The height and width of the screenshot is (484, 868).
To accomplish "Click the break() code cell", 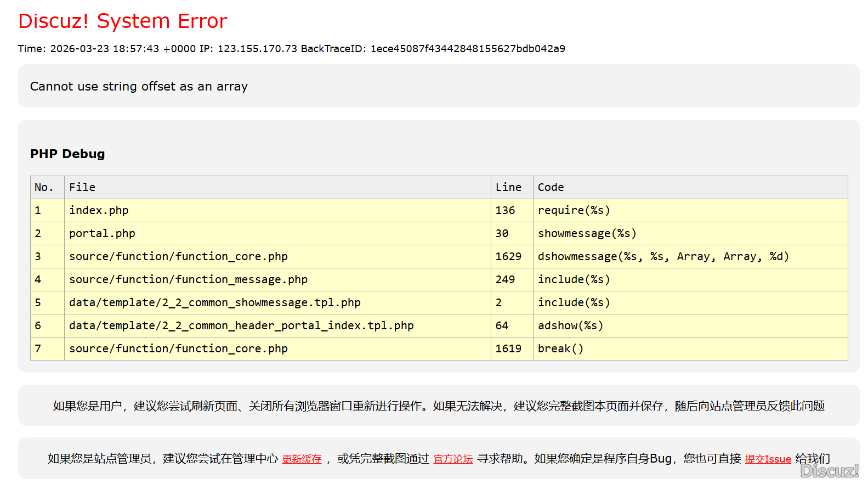I will [x=560, y=349].
